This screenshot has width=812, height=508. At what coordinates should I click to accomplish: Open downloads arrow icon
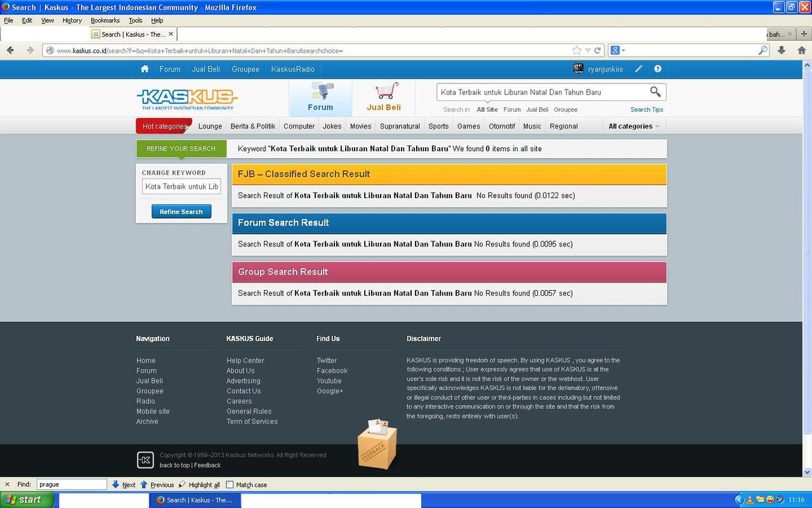click(782, 50)
